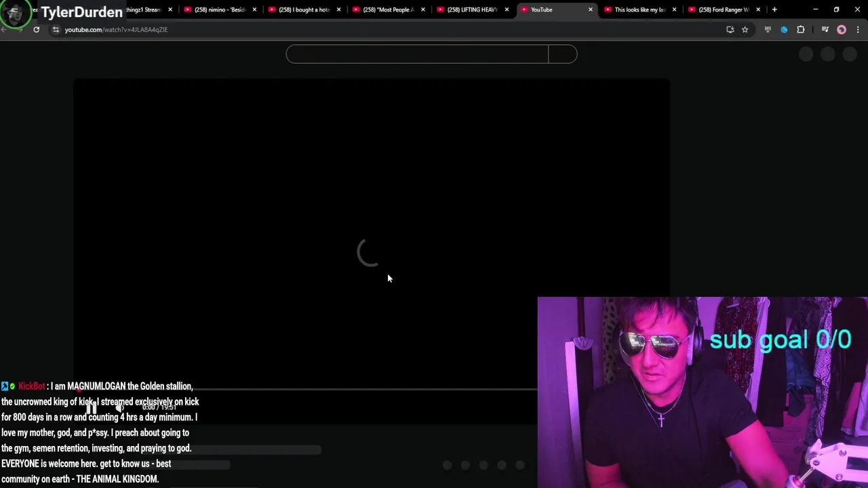Pause the video in the player

point(91,408)
